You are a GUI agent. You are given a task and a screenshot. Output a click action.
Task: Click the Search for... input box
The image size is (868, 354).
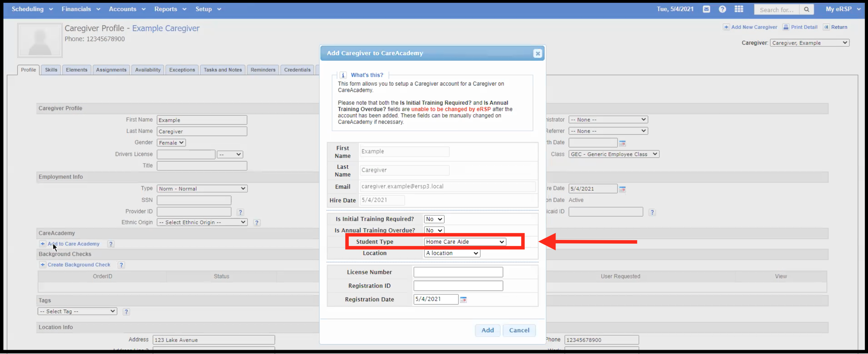tap(776, 10)
